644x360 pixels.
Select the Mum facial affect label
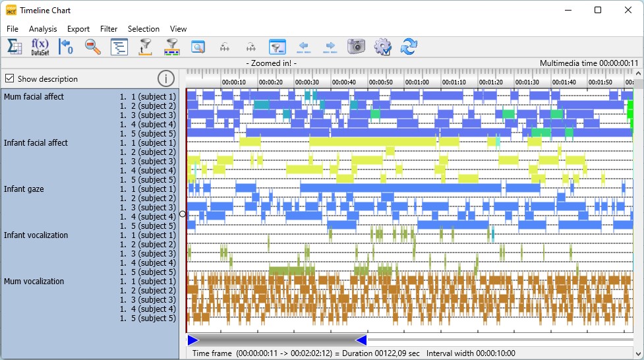click(x=34, y=96)
